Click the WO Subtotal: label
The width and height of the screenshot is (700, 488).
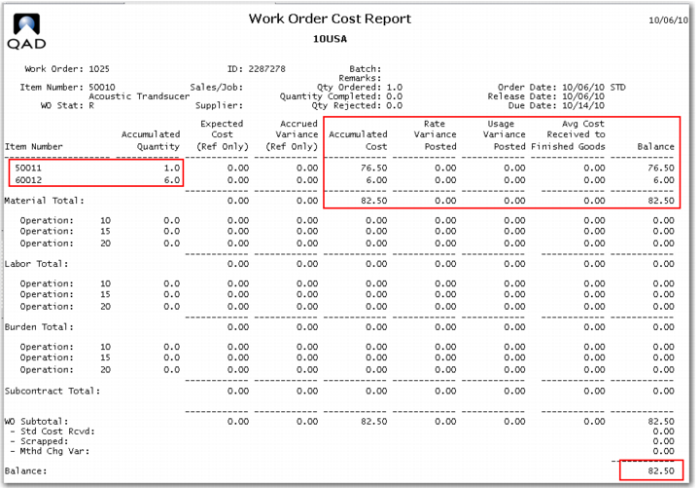click(x=36, y=421)
